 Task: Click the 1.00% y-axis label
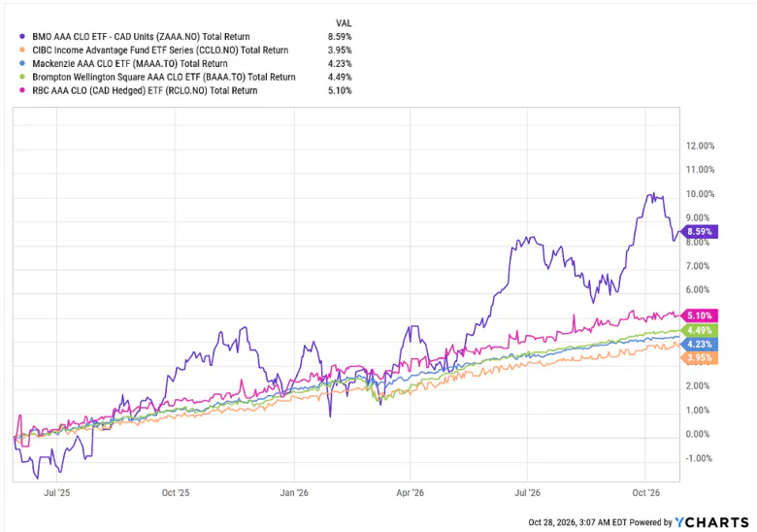click(x=698, y=411)
